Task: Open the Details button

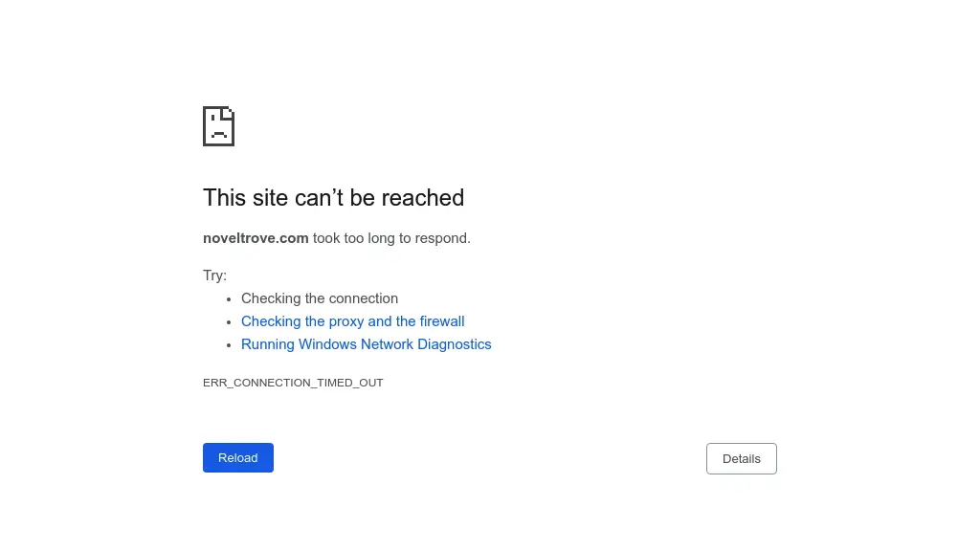Action: [x=741, y=458]
